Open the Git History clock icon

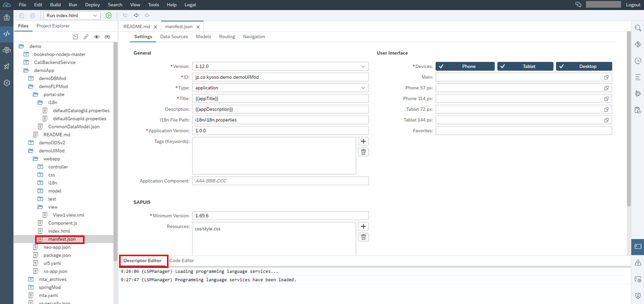(x=637, y=60)
